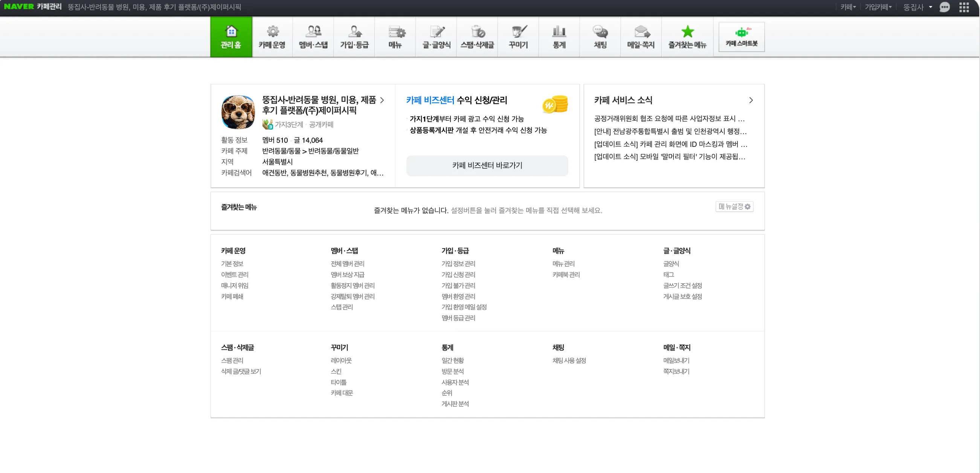This screenshot has height=473, width=980.
Task: Open 스탭 관리 link
Action: 342,307
